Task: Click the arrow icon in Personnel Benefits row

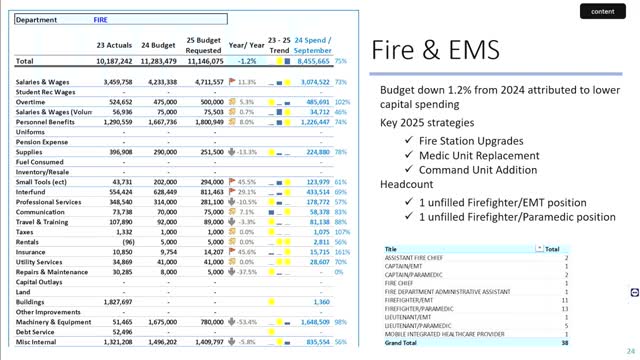Action: click(232, 122)
